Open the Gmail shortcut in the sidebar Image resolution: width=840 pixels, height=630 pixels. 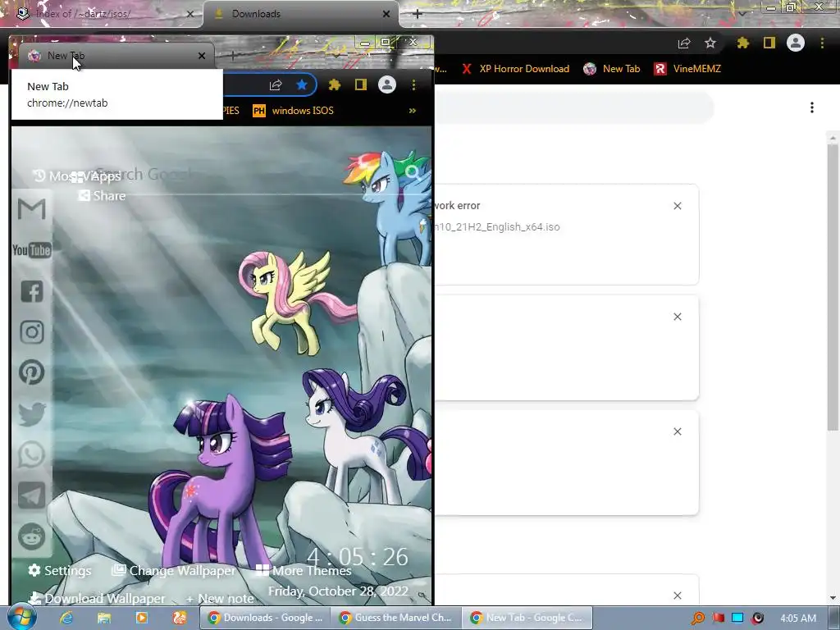(32, 208)
